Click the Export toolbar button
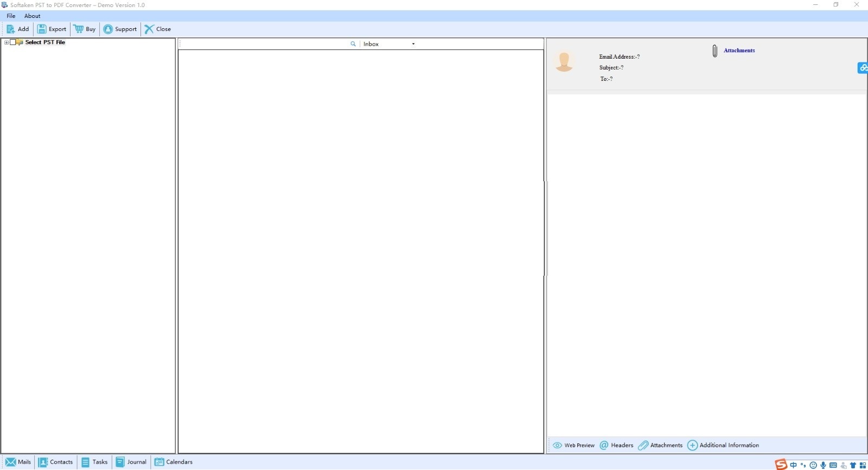Viewport: 868px width, 470px height. [52, 29]
